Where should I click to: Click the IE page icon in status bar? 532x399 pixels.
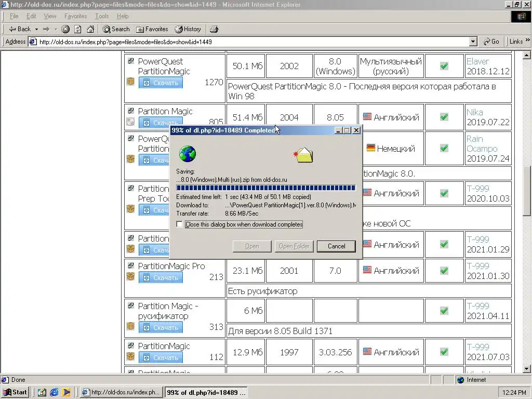[5, 380]
